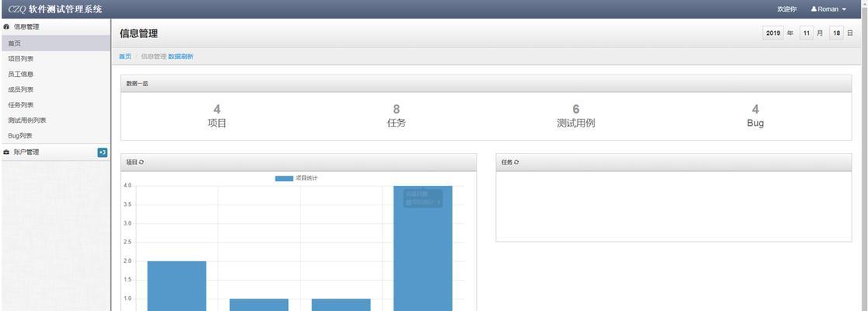Open 测试用例列表 in the sidebar

(x=55, y=121)
